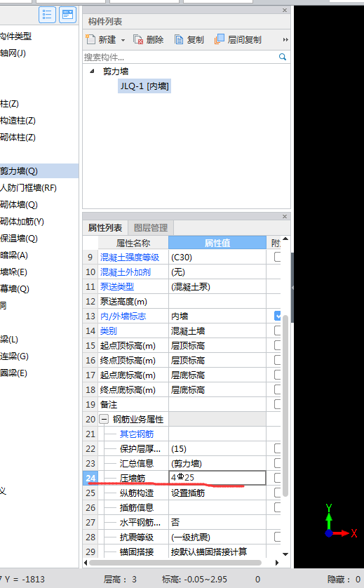Click 保护层厚 value (15)

click(x=179, y=449)
